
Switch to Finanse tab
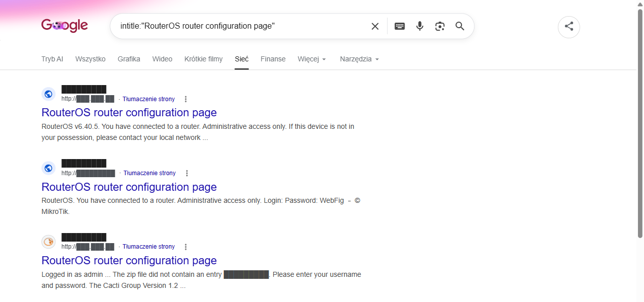(273, 59)
